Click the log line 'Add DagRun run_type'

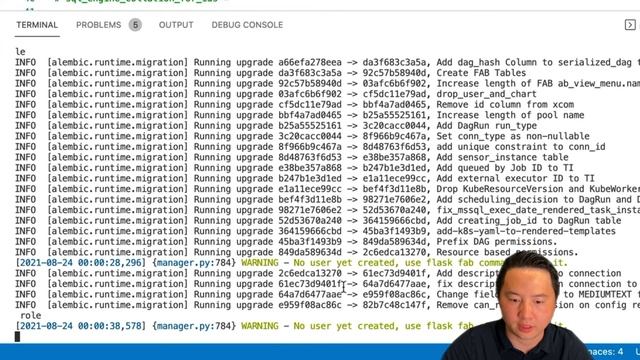point(487,126)
